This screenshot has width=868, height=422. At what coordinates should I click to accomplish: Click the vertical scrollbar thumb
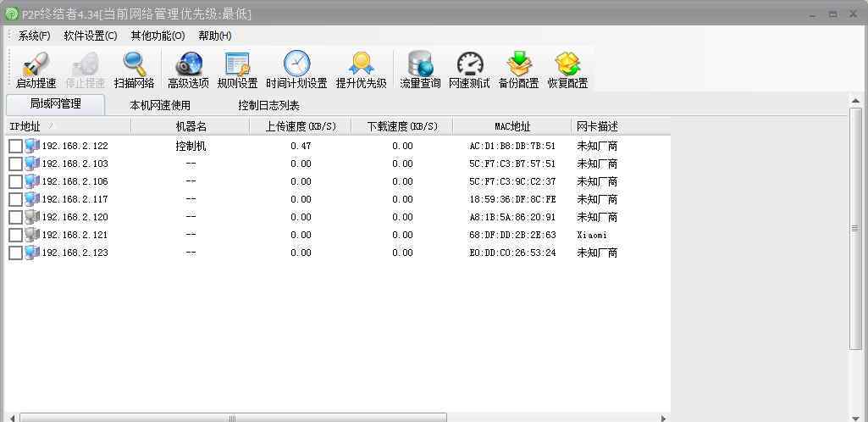pyautogui.click(x=856, y=228)
